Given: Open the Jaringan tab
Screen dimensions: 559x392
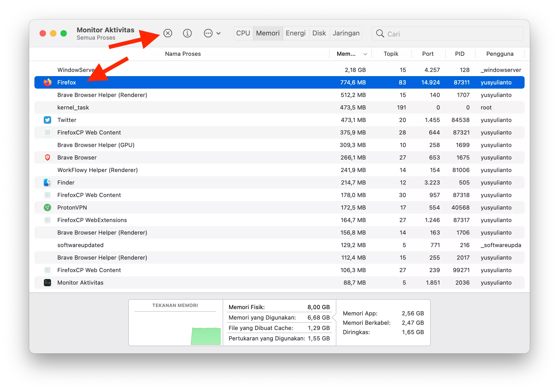Looking at the screenshot, I should (x=346, y=33).
